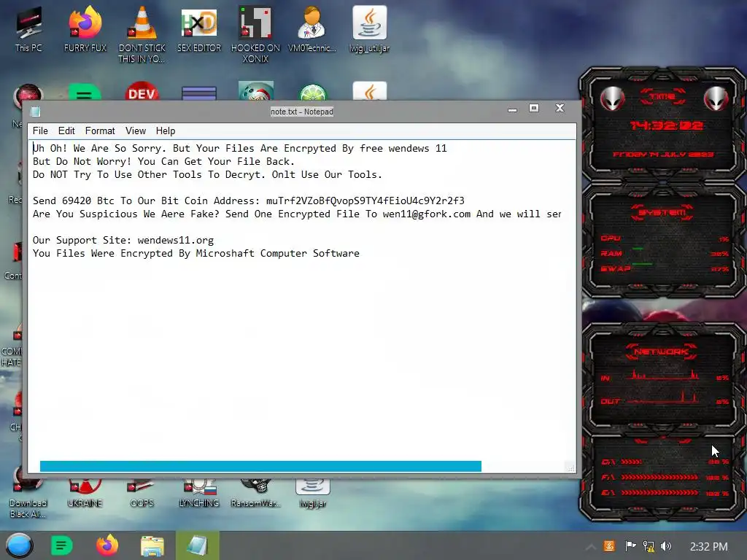Click the email 'wen11@gfork.com' in the note
747x560 pixels.
point(426,214)
